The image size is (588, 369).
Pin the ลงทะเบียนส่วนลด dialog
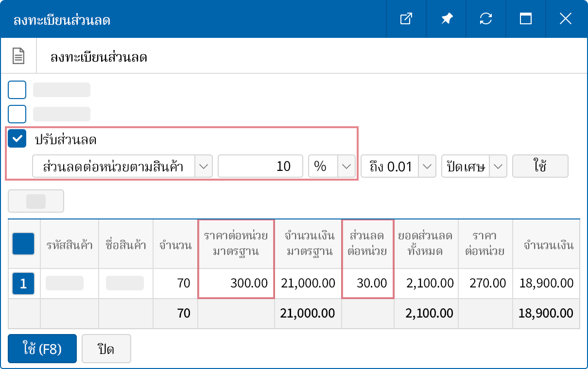point(446,19)
